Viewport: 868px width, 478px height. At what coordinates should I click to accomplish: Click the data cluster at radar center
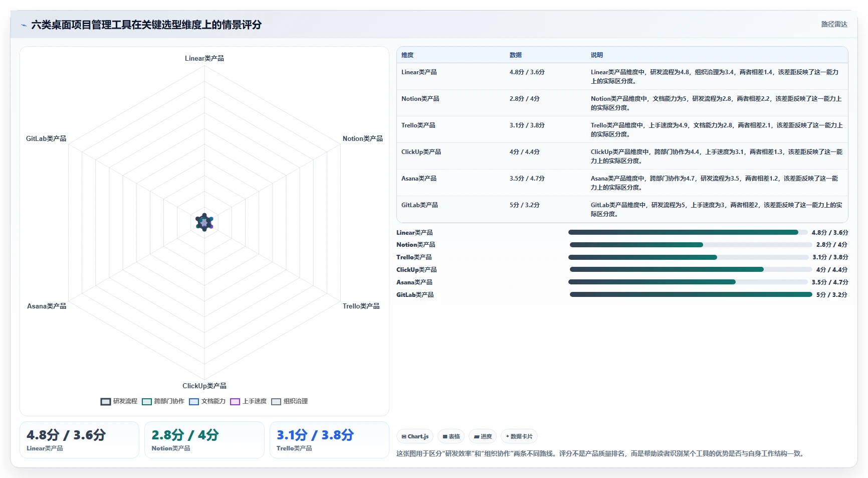click(x=204, y=222)
